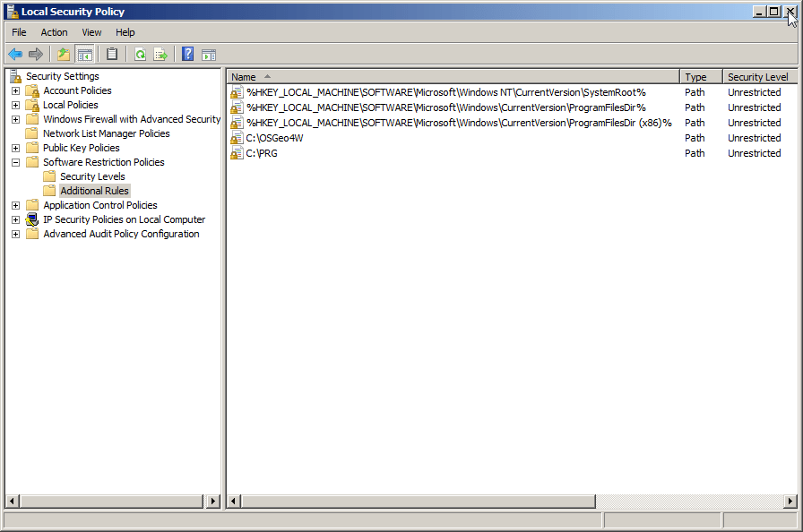
Task: Click rules list right scroll arrow
Action: click(x=790, y=501)
